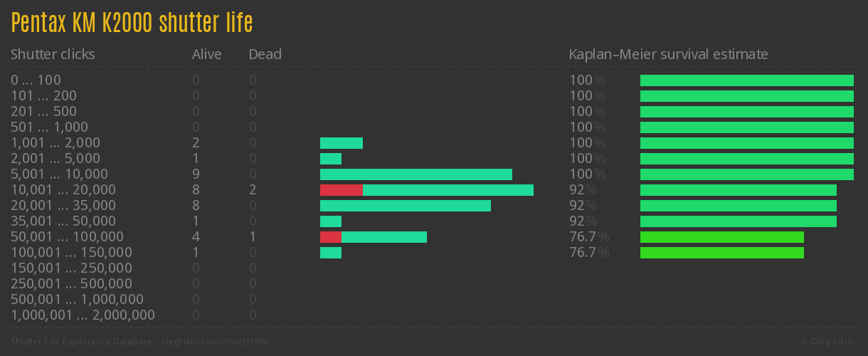The image size is (868, 356).
Task: Click the Kaplan–Meier survival estimate header
Action: tap(668, 54)
